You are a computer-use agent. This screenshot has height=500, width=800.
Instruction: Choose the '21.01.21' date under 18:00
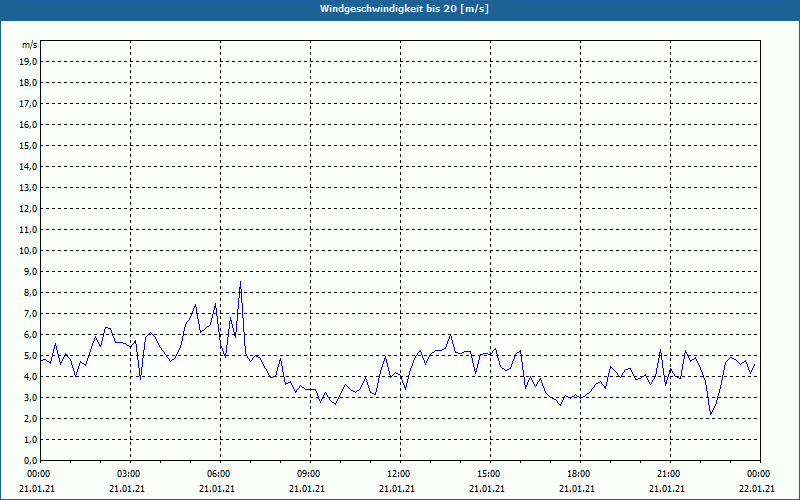coord(577,489)
